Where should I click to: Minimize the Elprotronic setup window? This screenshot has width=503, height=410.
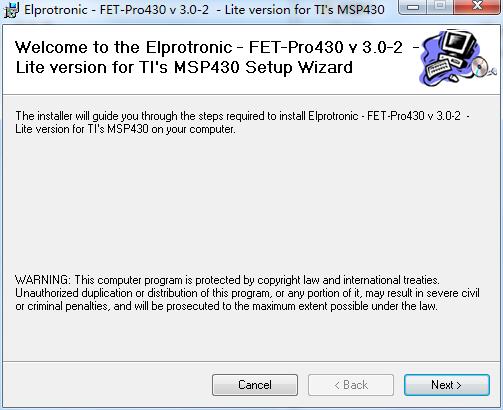click(x=413, y=7)
